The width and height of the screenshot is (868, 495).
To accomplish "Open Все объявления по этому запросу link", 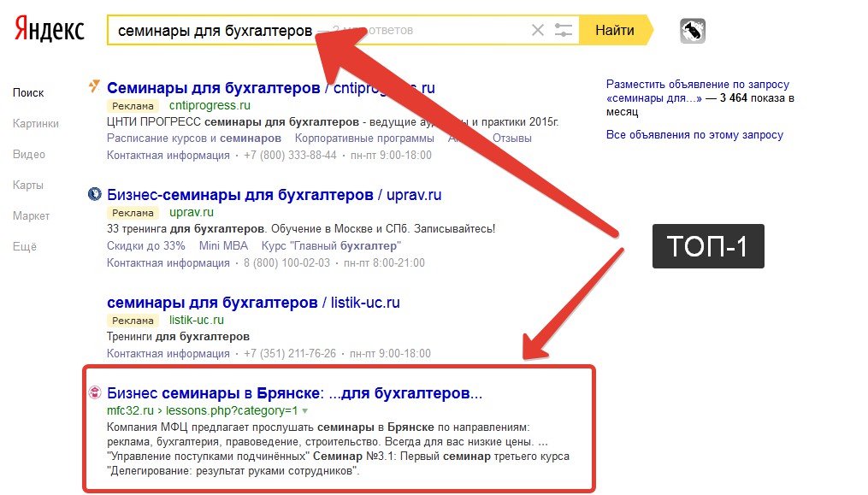I will coord(694,134).
